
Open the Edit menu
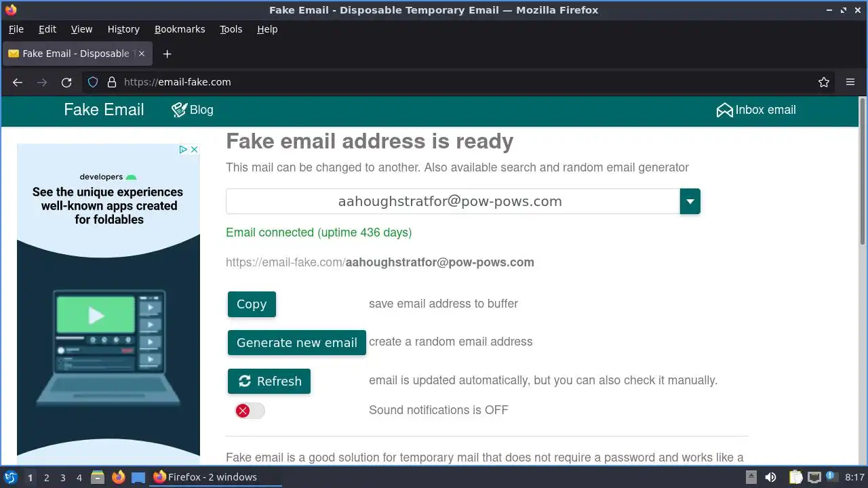47,29
